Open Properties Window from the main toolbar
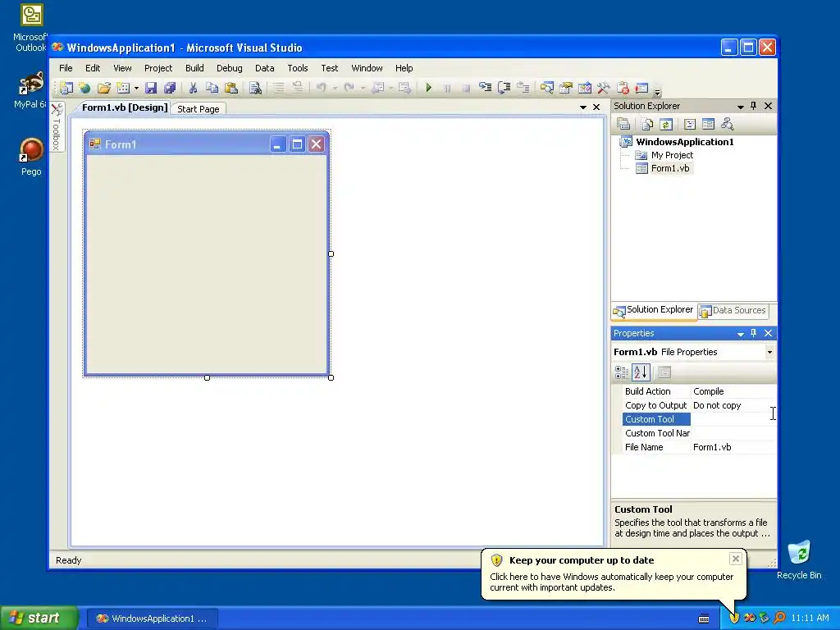 pos(566,88)
